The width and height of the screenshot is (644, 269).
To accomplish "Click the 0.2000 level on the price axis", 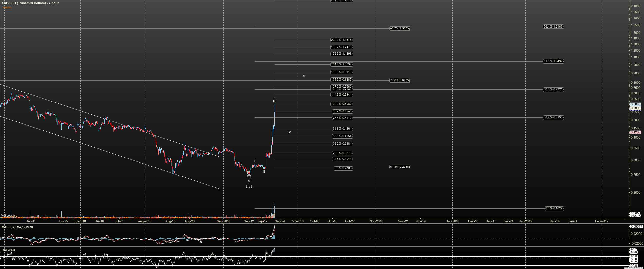I will [635, 192].
